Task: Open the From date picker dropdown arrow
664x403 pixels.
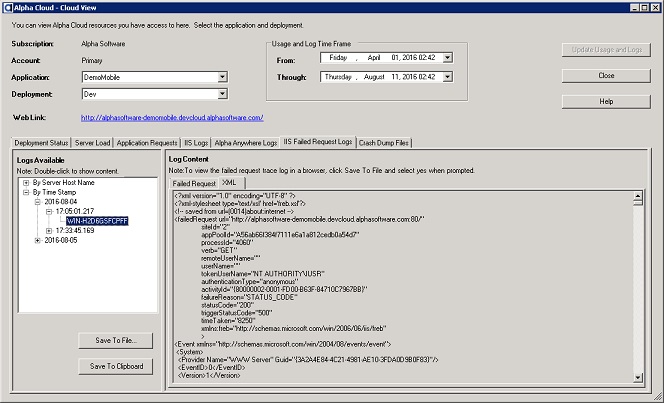Action: [448, 58]
